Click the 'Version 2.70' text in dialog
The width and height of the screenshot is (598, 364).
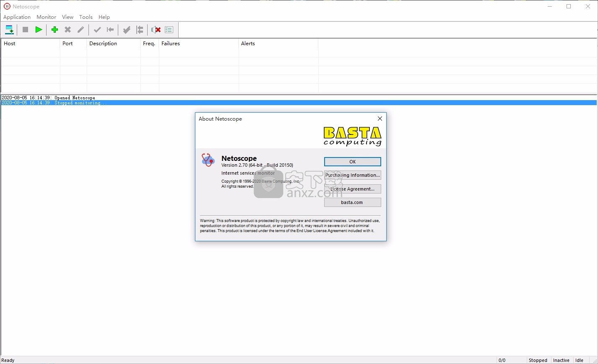pyautogui.click(x=234, y=165)
